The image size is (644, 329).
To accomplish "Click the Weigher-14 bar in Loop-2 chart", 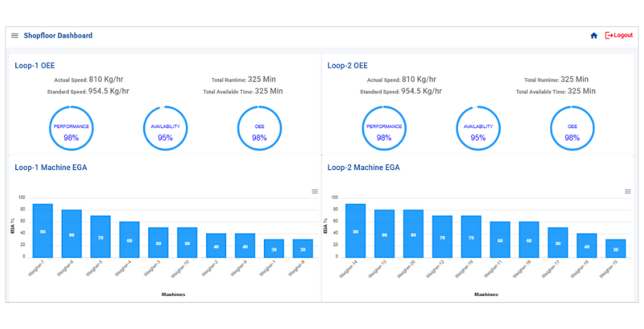I will pos(355,231).
